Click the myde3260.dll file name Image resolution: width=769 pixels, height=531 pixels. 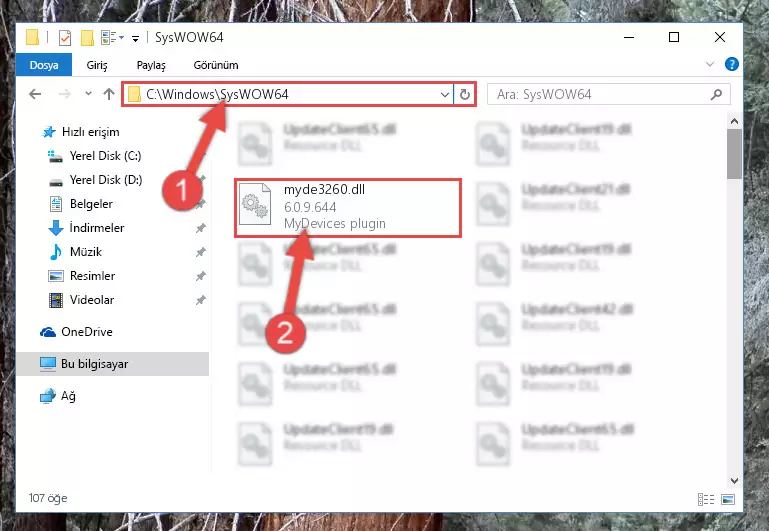tap(324, 189)
